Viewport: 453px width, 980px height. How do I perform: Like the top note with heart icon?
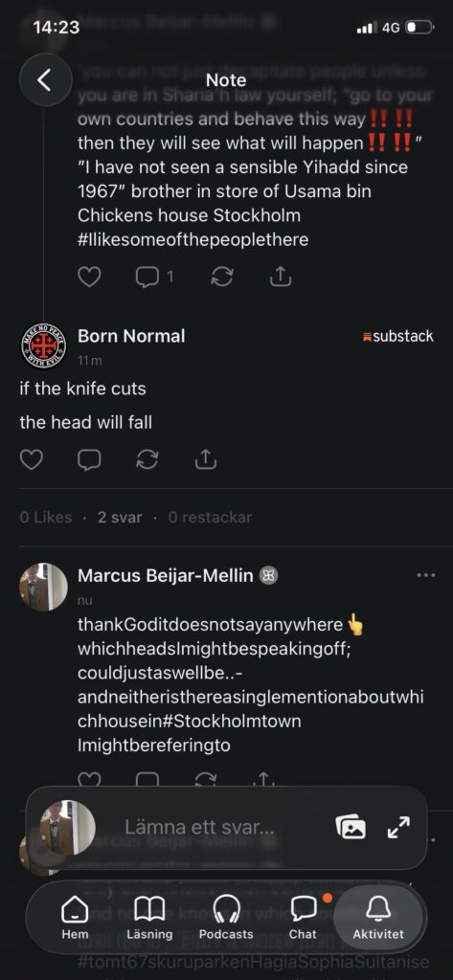[89, 277]
